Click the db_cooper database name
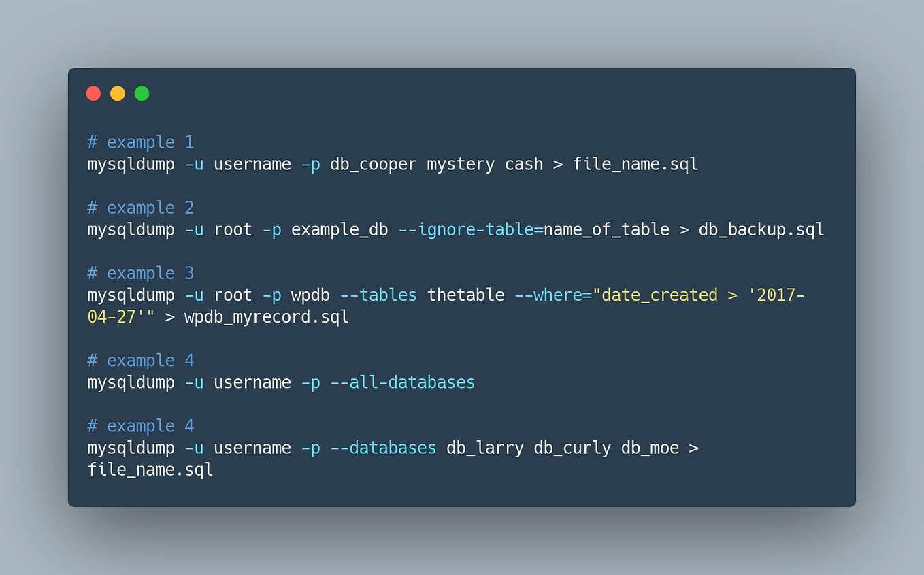The height and width of the screenshot is (575, 924). click(373, 164)
